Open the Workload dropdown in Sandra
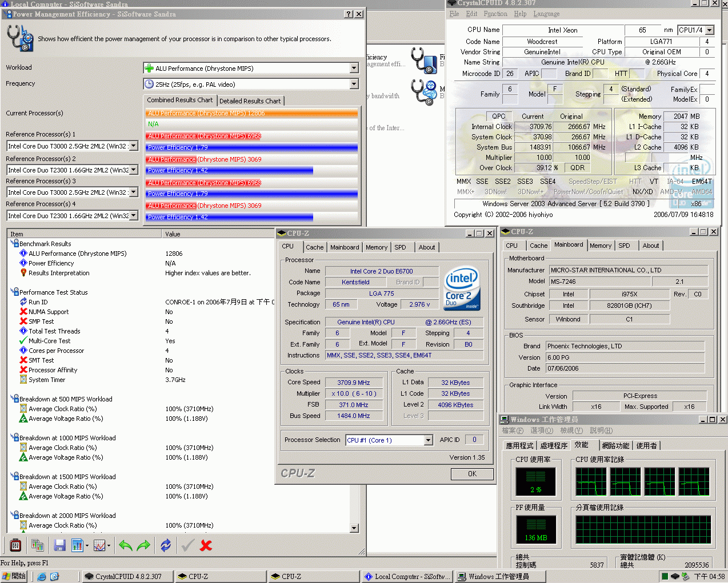Image resolution: width=728 pixels, height=583 pixels. [354, 69]
